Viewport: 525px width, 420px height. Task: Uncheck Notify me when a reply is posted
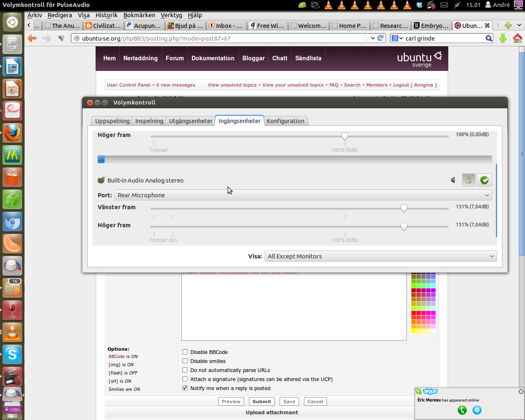pos(185,388)
